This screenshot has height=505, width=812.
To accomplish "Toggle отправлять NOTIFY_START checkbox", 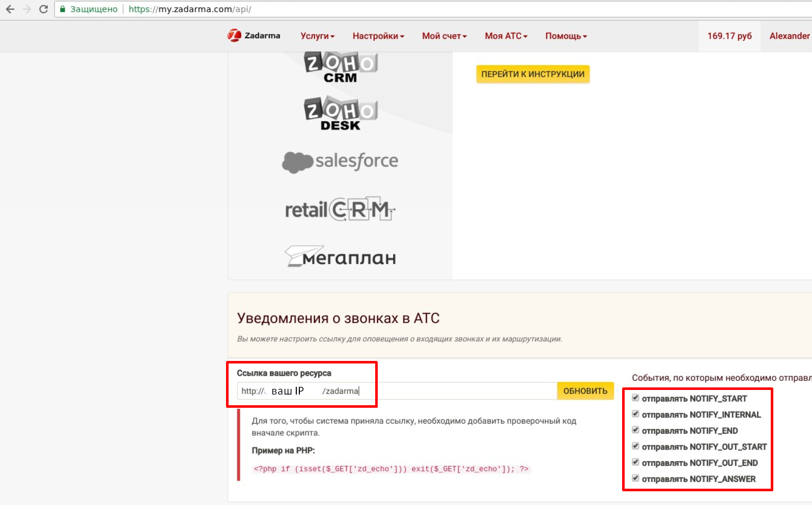I will (x=635, y=398).
